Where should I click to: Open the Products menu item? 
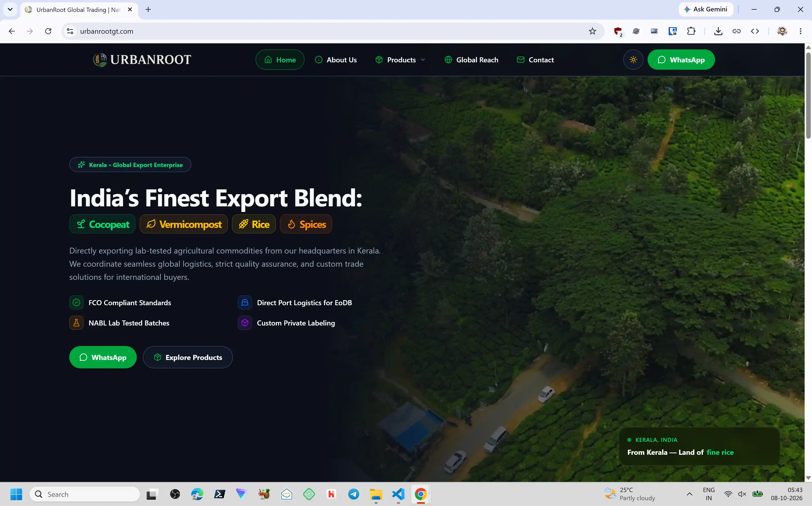click(401, 60)
